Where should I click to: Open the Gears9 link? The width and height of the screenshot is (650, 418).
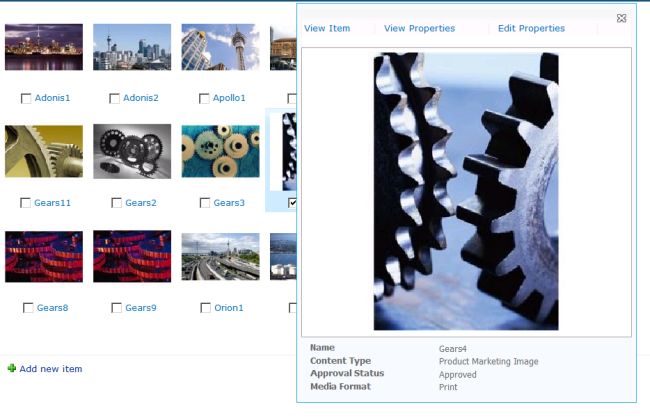[141, 308]
